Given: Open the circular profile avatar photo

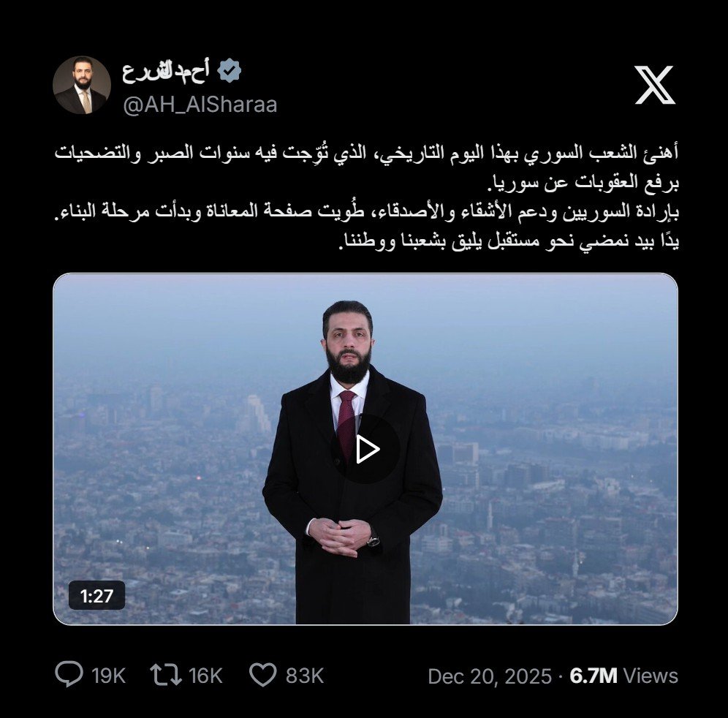Looking at the screenshot, I should tap(82, 85).
